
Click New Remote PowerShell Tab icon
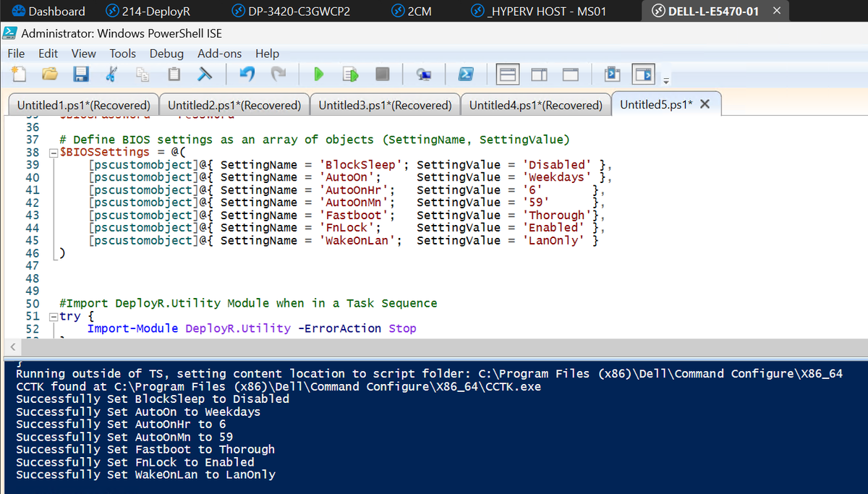point(424,74)
